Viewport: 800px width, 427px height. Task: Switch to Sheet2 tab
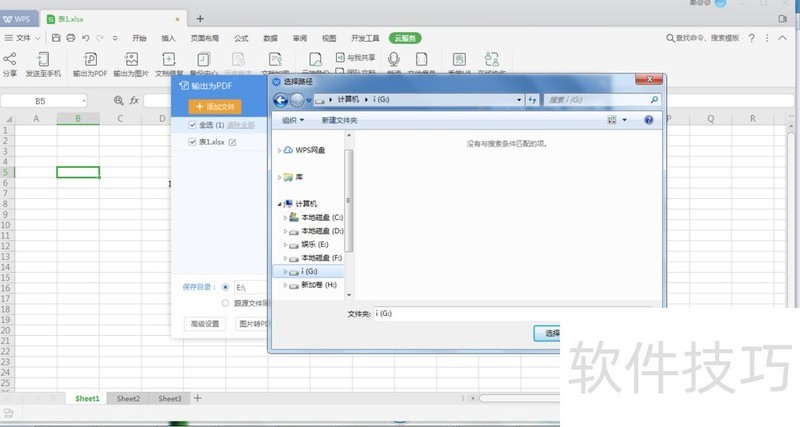128,398
